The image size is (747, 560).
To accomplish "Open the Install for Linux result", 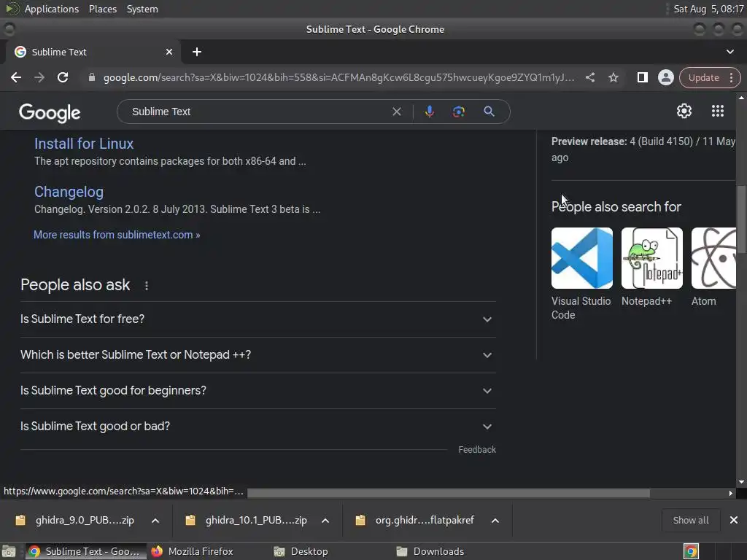I will coord(84,144).
